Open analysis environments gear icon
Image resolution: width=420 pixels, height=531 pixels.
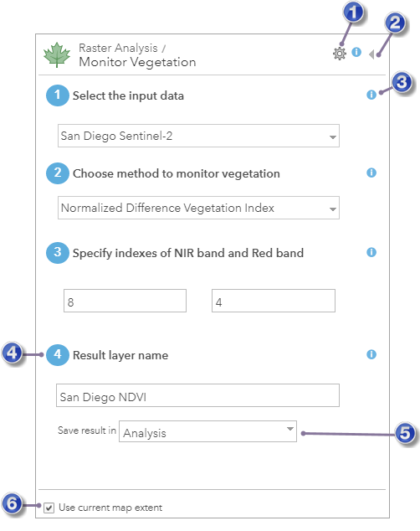pyautogui.click(x=339, y=54)
